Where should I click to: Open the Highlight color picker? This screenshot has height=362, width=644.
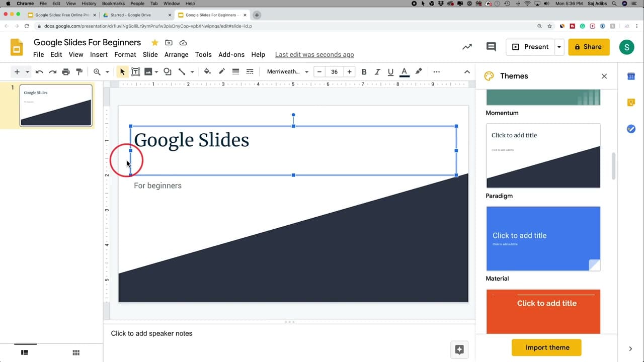pyautogui.click(x=418, y=72)
